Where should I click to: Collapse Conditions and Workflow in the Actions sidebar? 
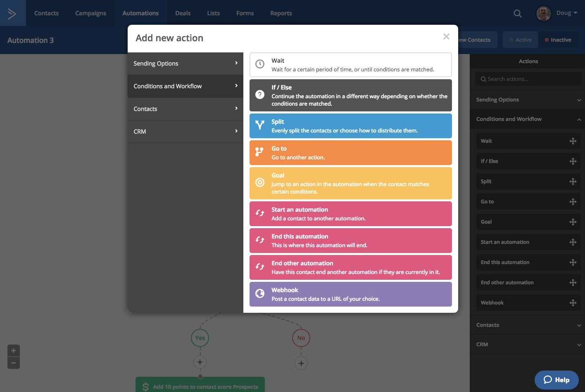(528, 119)
